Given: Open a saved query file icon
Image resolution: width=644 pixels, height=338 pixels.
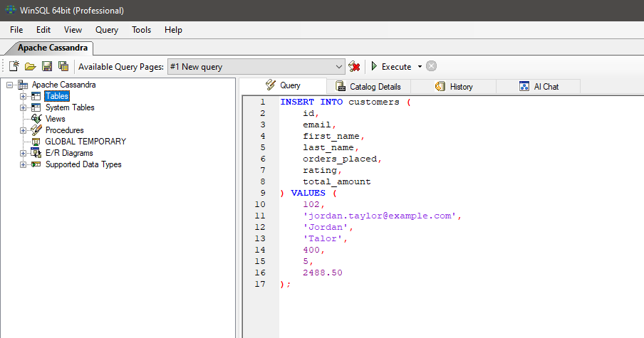Looking at the screenshot, I should 31,66.
